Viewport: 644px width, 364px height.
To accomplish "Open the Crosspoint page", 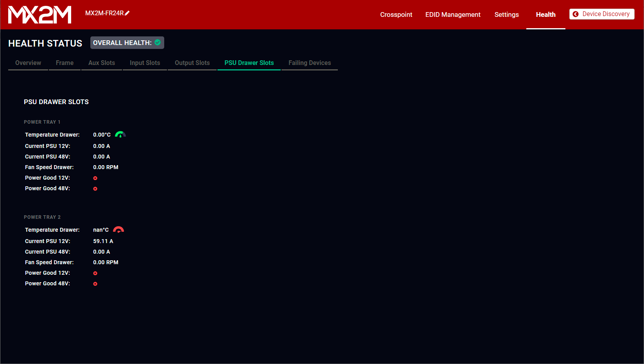I will (x=396, y=14).
